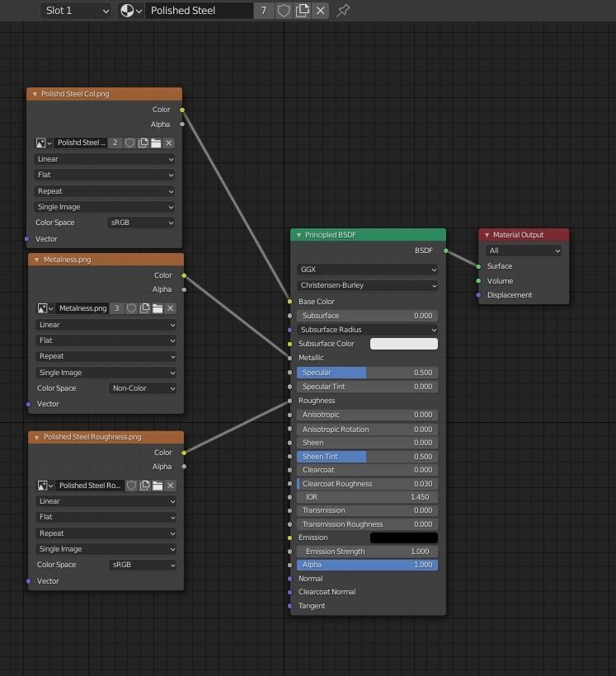Duplicate image in Metalness.png node
This screenshot has height=676, width=616.
pyautogui.click(x=144, y=308)
